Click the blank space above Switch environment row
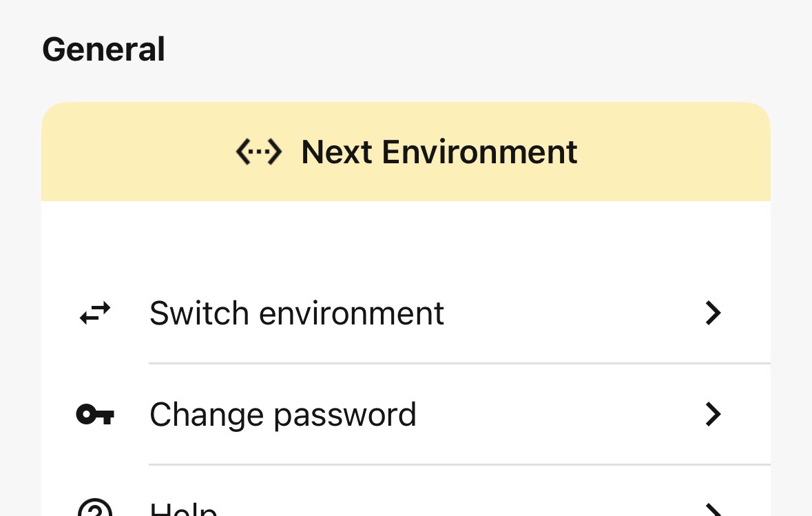812x516 pixels. pos(406,241)
